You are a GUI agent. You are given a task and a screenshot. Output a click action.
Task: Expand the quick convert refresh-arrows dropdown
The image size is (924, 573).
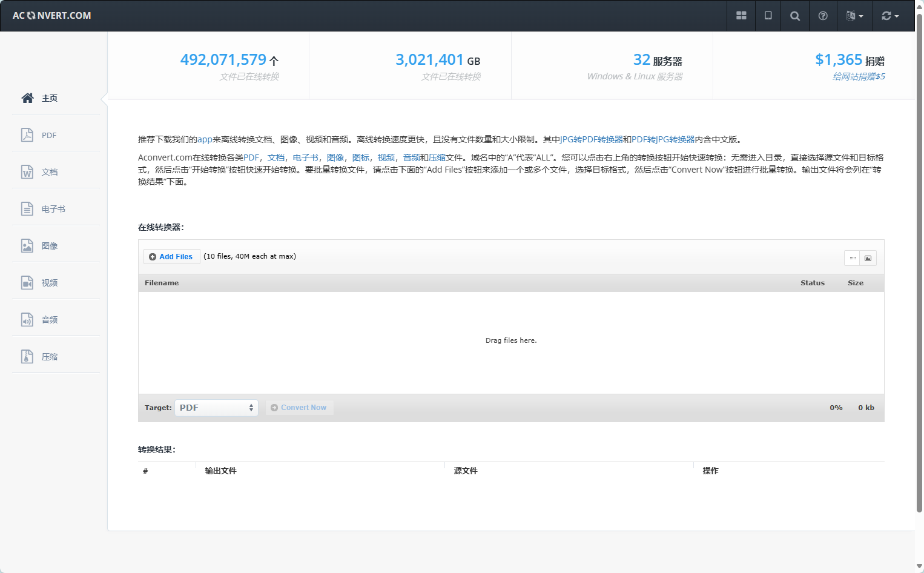pos(890,16)
